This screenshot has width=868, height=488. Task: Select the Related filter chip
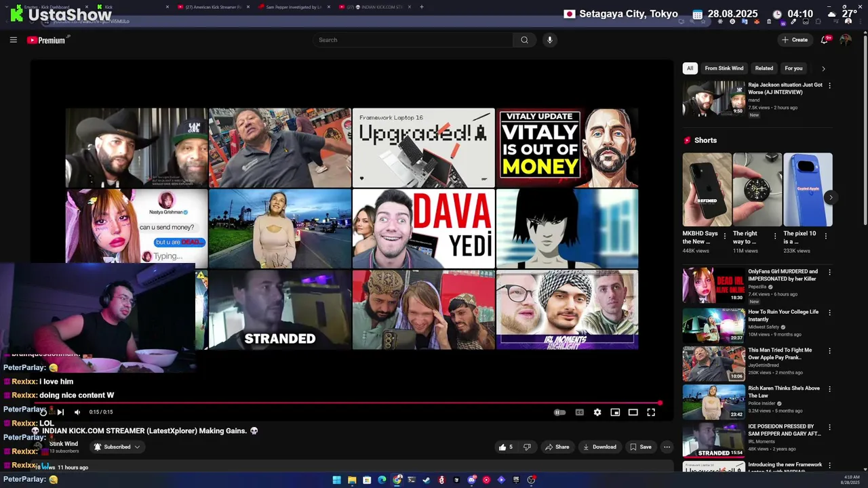[x=764, y=68]
